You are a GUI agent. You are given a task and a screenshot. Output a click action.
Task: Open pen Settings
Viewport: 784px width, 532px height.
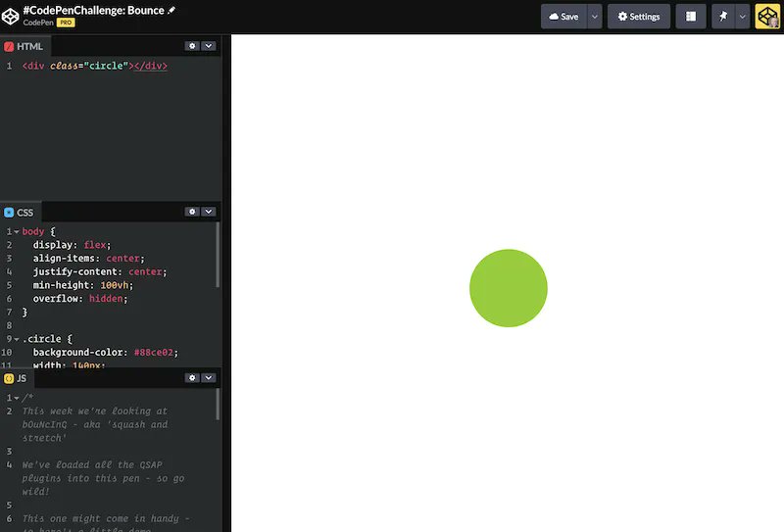[x=639, y=17]
